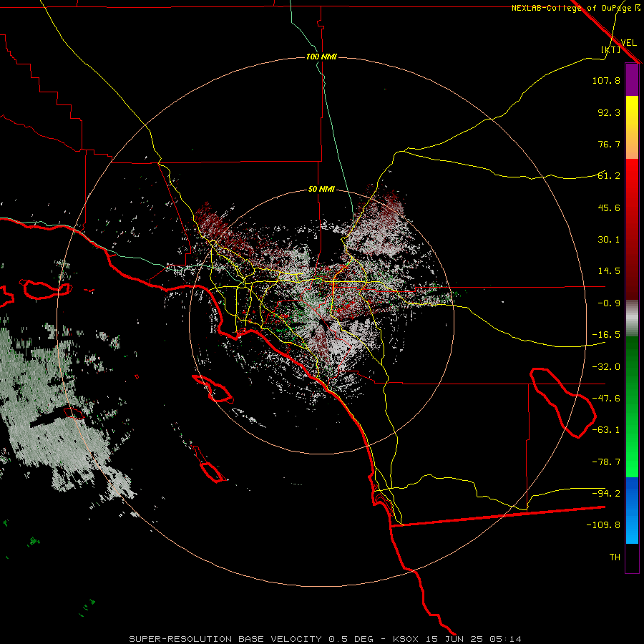This screenshot has width=644, height=644.
Task: Click the 61.2 velocity scale value
Action: point(609,176)
